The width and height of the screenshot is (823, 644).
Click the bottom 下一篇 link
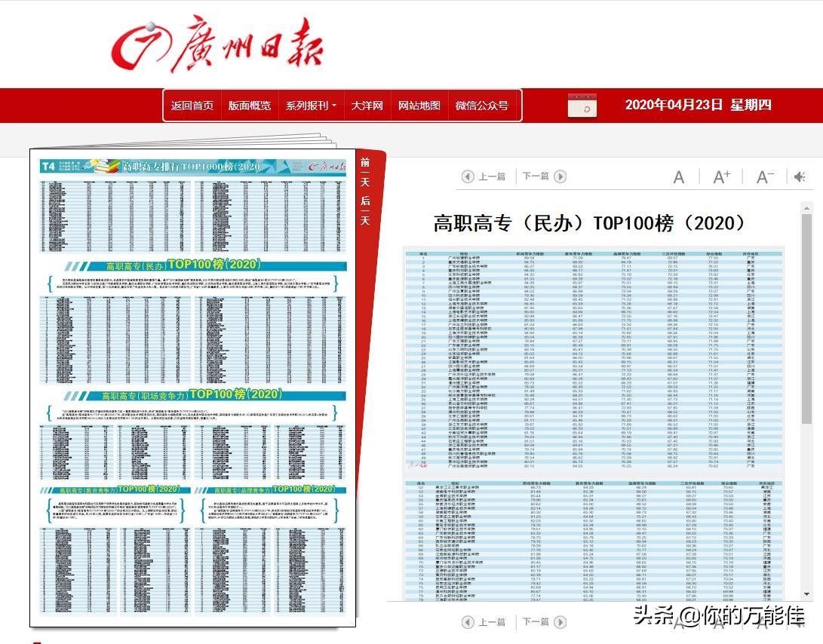pos(536,622)
